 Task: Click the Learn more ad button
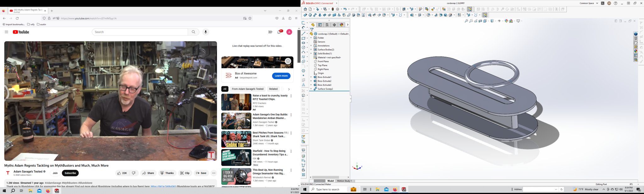(281, 76)
